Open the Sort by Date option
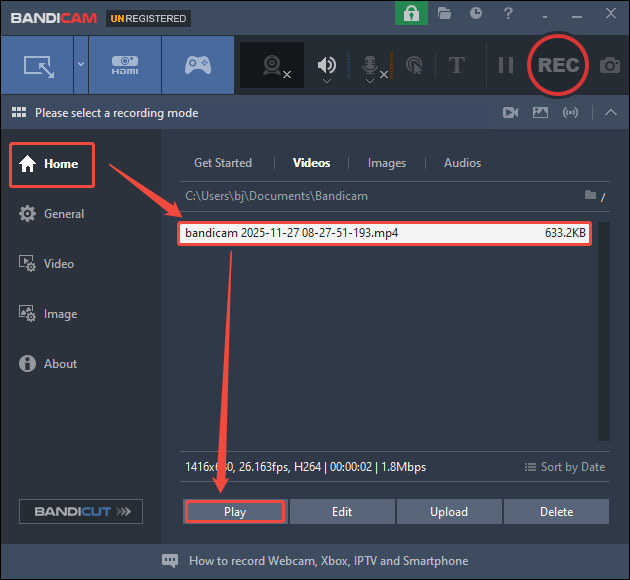630x580 pixels. (565, 467)
